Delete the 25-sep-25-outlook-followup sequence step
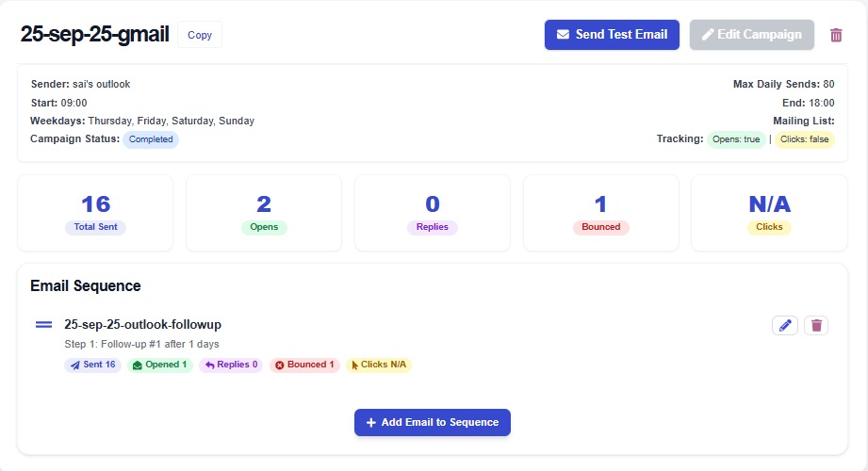 pos(816,325)
